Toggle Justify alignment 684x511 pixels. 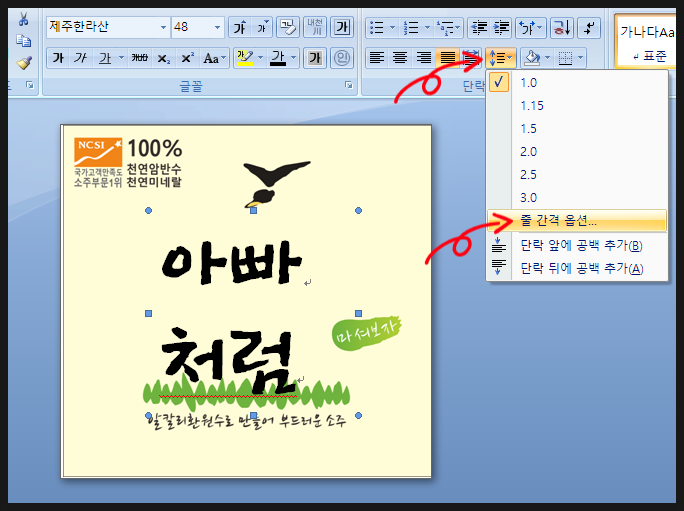[447, 58]
